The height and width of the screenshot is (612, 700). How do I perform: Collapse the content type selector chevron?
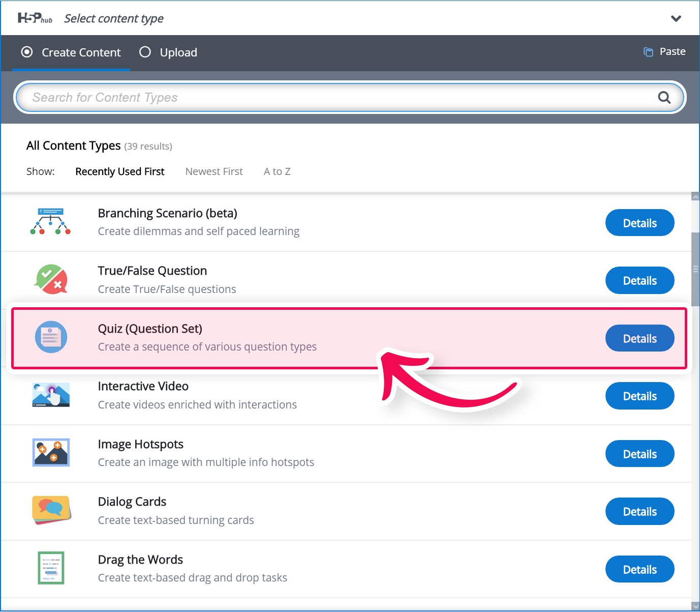[x=676, y=19]
